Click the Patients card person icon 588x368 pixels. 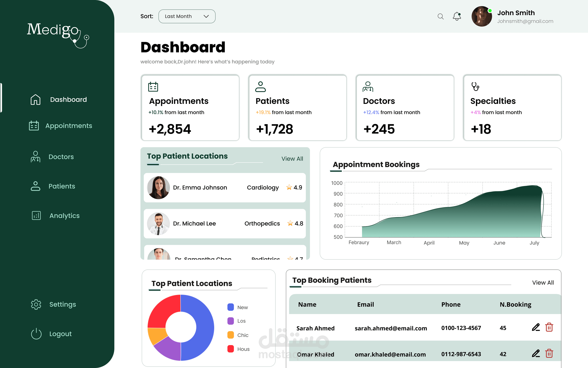pos(261,87)
